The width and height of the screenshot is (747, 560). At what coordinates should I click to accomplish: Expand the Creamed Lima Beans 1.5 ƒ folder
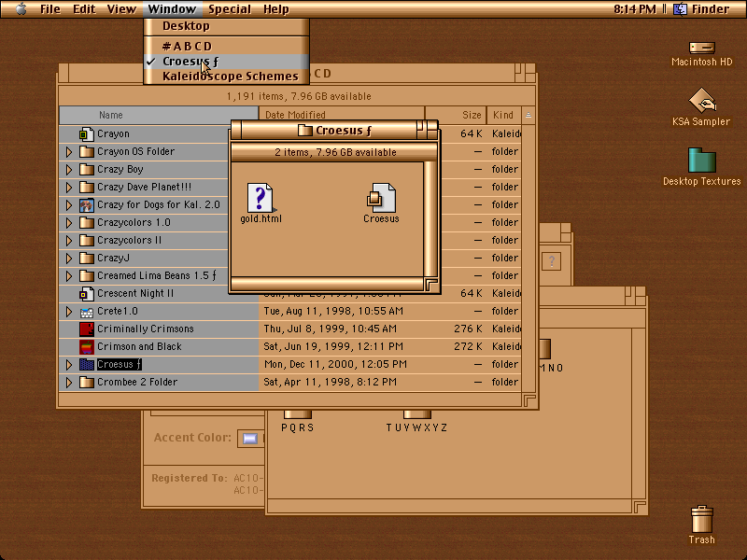[x=69, y=275]
